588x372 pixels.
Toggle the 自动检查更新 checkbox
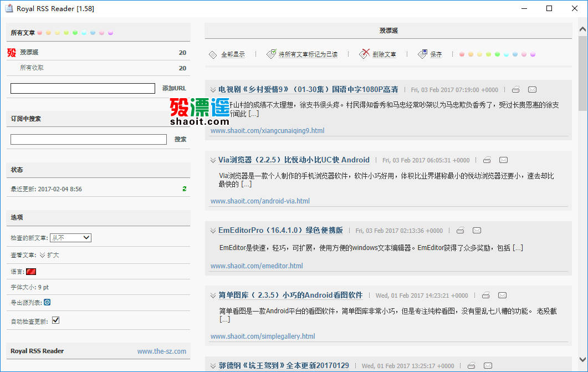tap(55, 320)
